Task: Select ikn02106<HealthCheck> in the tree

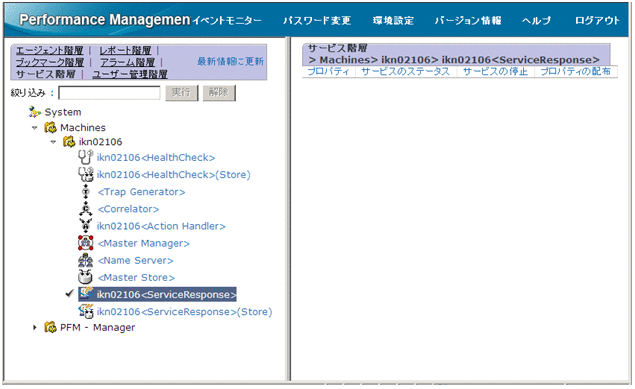Action: click(x=156, y=157)
